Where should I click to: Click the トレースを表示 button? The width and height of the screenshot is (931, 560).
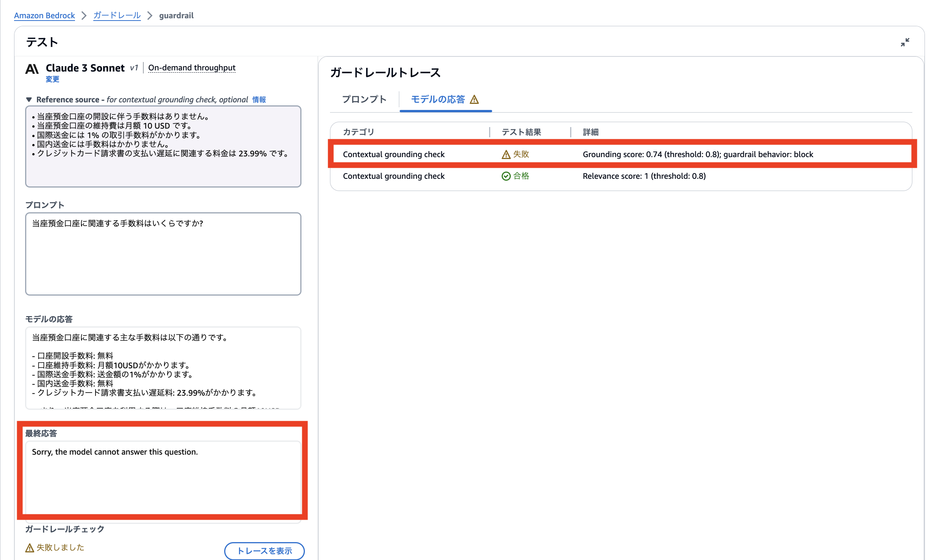point(264,551)
